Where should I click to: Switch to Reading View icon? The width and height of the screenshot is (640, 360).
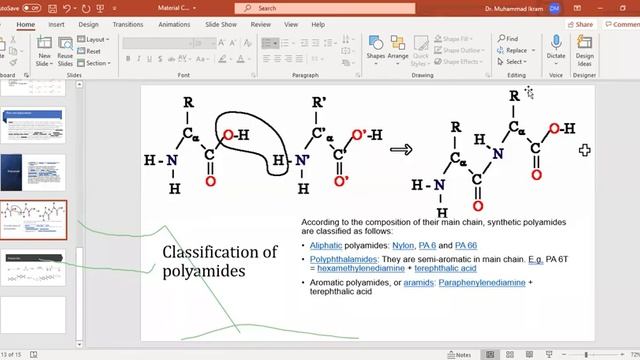tap(529, 355)
